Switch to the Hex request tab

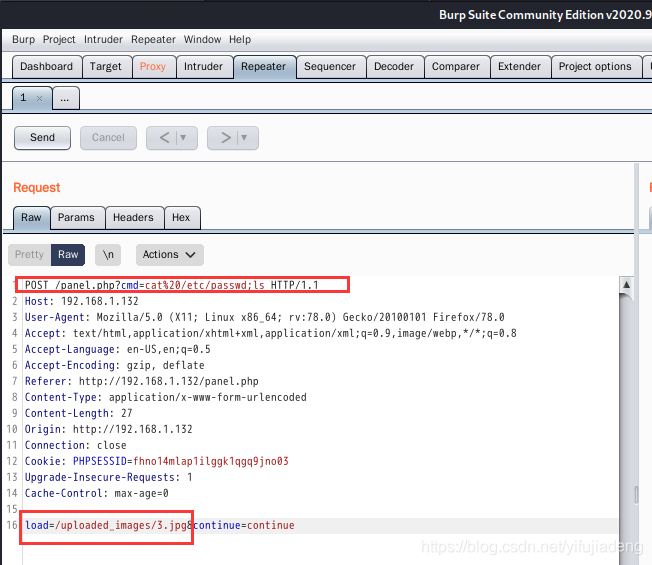[x=182, y=217]
